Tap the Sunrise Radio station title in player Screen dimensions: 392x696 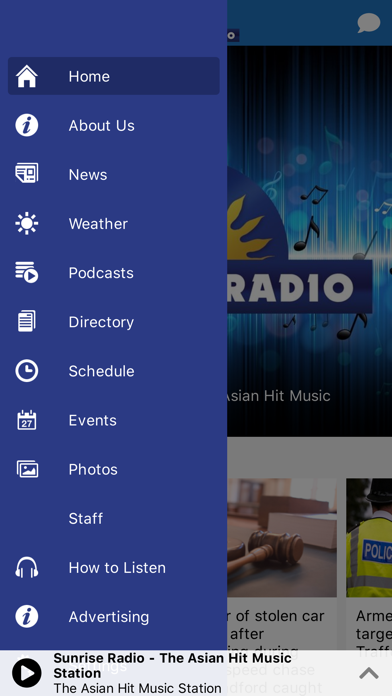coord(172,665)
